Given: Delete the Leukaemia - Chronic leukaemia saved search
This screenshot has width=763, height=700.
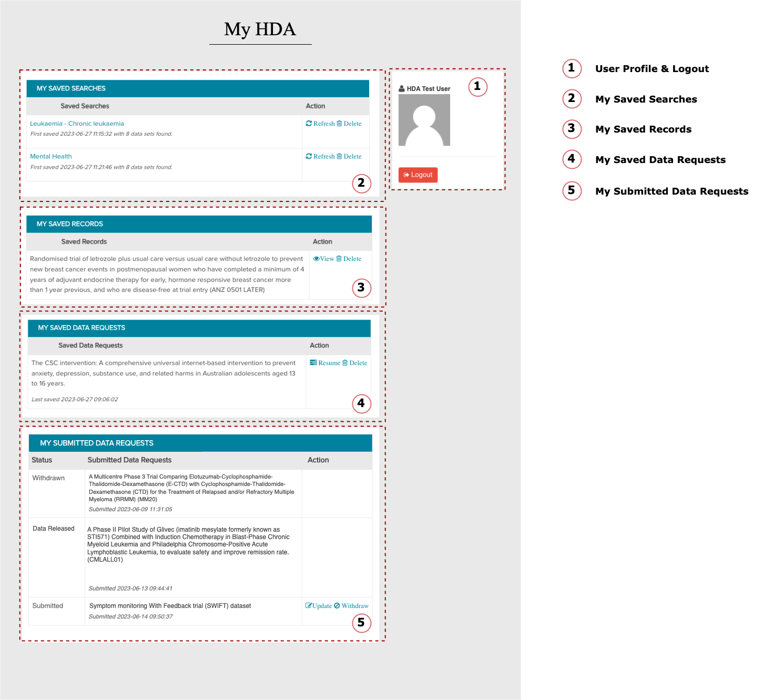Looking at the screenshot, I should tap(349, 124).
